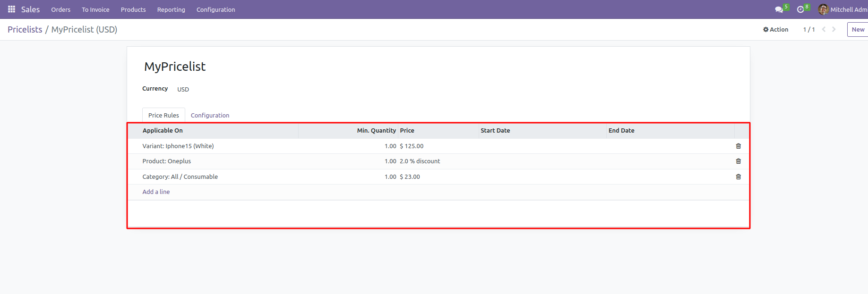Open the To Invoice menu
The height and width of the screenshot is (294, 868).
[x=95, y=9]
